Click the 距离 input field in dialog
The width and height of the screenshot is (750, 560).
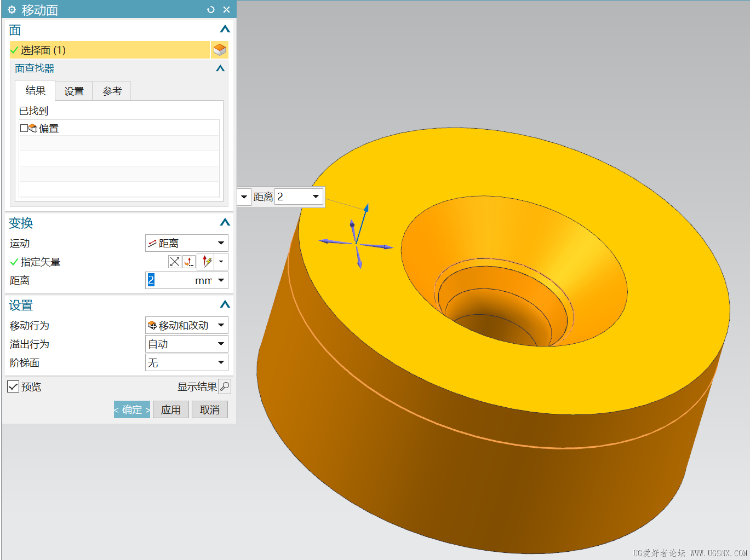[x=170, y=280]
